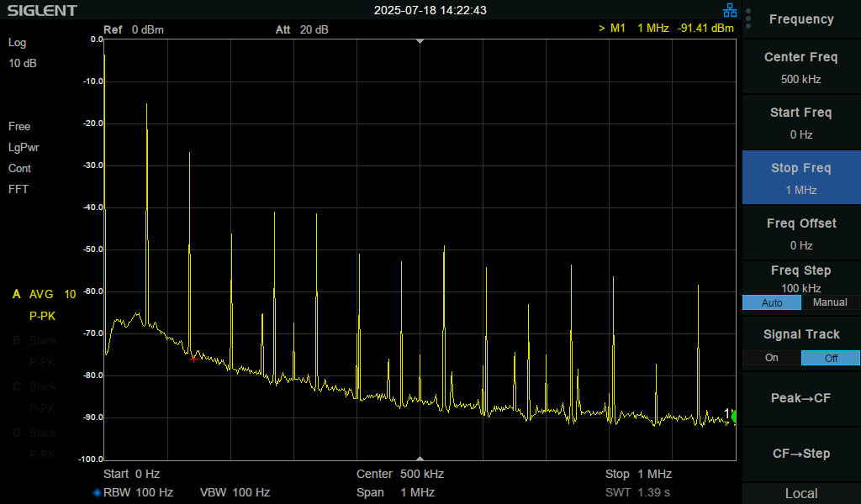
Task: Click the Start 0 Hz readout below graph
Action: [131, 474]
